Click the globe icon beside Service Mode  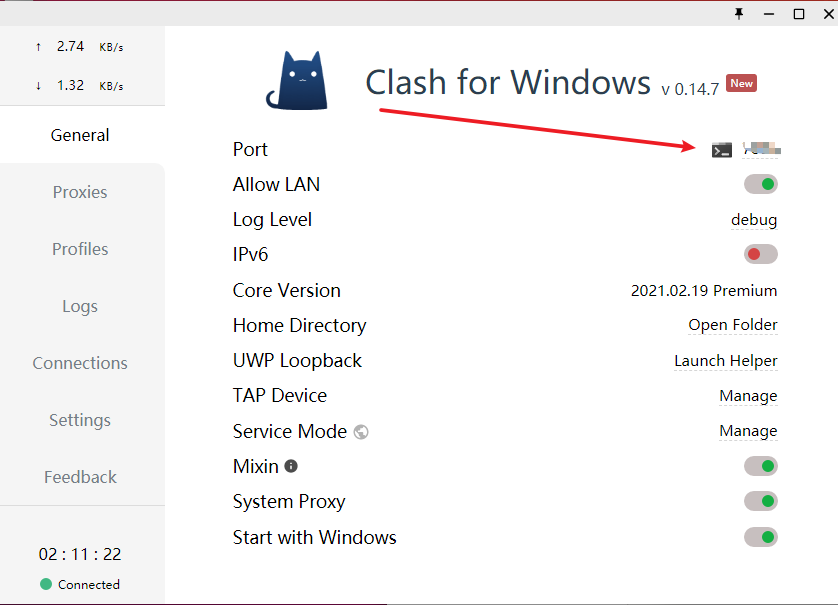[360, 431]
